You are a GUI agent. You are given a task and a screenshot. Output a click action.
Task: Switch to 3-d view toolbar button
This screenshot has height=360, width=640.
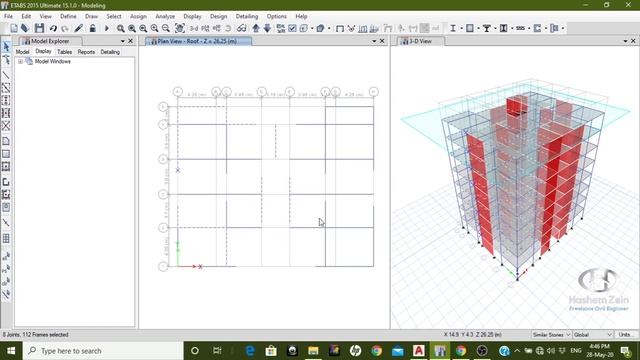point(194,28)
